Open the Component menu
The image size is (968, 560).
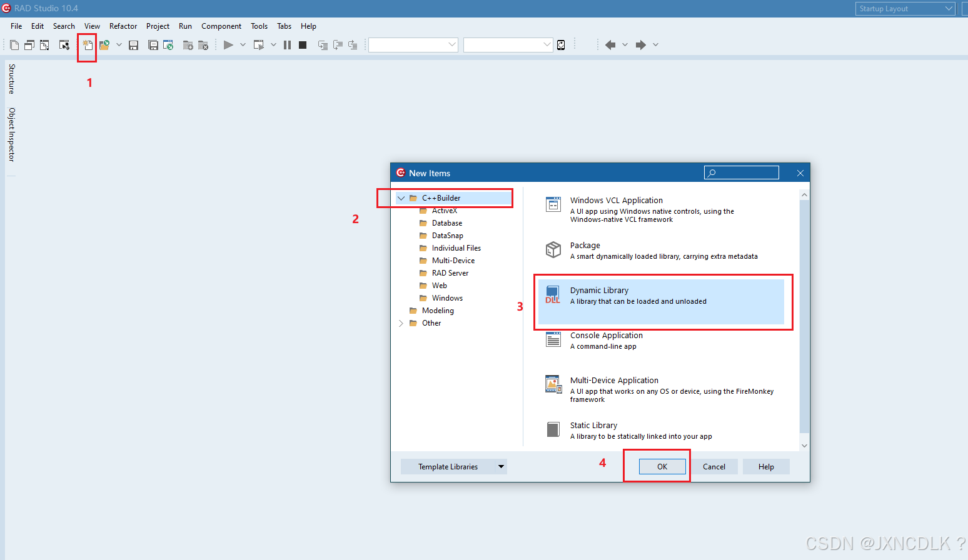pyautogui.click(x=221, y=26)
